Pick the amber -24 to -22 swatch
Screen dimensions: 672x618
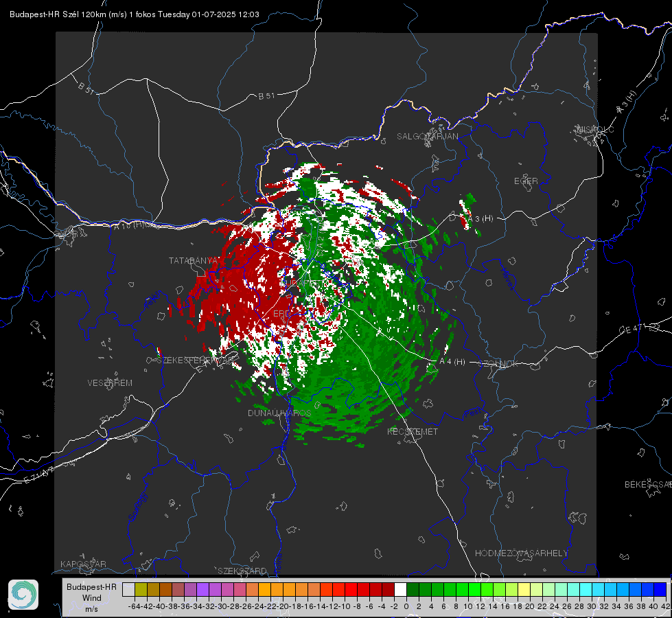(264, 589)
